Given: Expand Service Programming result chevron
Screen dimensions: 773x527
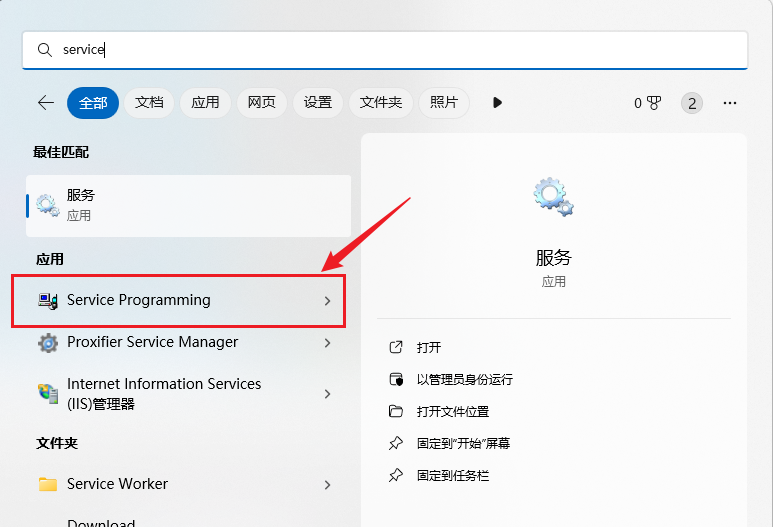Looking at the screenshot, I should click(x=327, y=301).
